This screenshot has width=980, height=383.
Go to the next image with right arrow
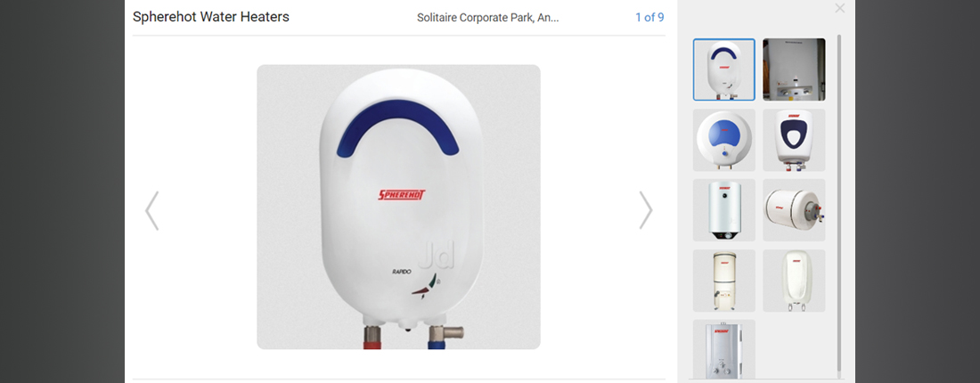(x=646, y=210)
